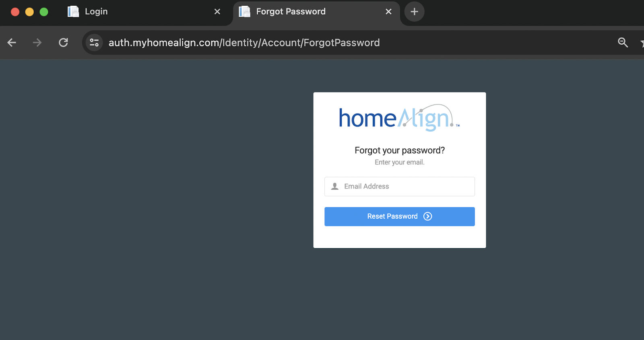This screenshot has width=644, height=340.
Task: Select the address bar URL
Action: (x=244, y=42)
